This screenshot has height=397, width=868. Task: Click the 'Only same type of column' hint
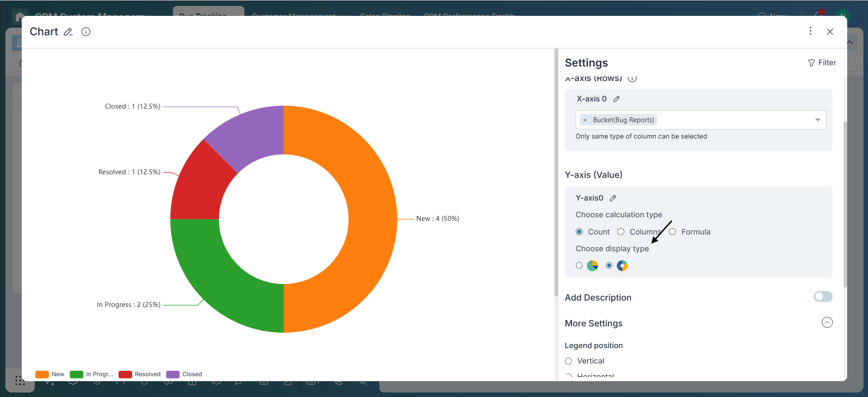pos(641,136)
